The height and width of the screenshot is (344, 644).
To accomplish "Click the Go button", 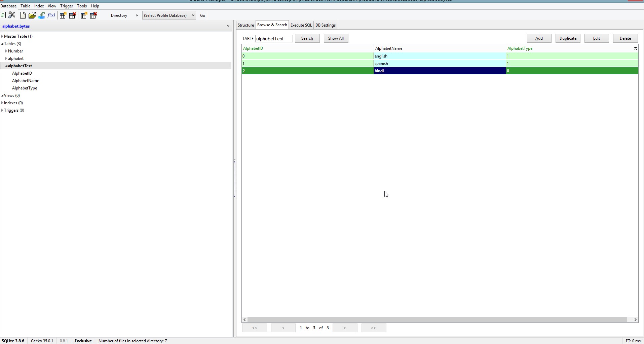I will pos(202,15).
